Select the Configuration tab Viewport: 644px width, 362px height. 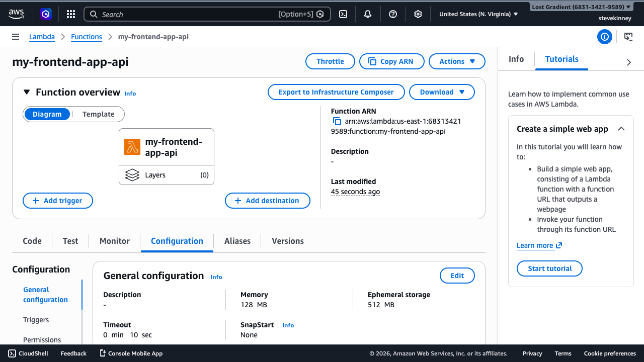pyautogui.click(x=177, y=241)
